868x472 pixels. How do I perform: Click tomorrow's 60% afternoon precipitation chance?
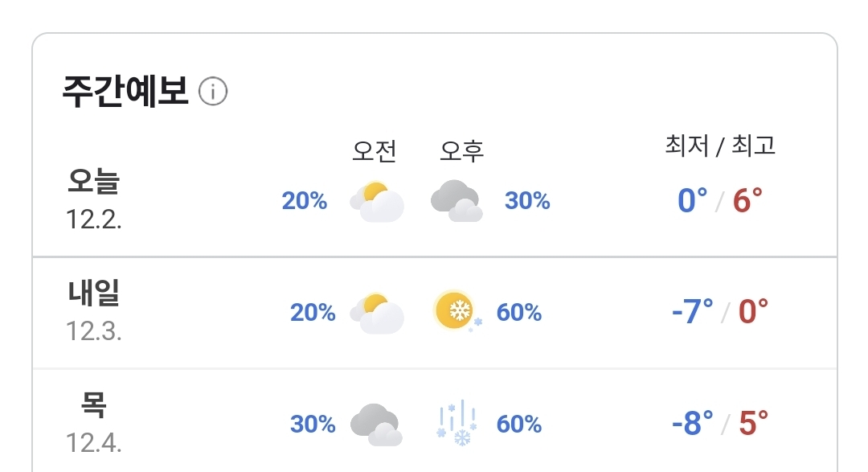(519, 312)
